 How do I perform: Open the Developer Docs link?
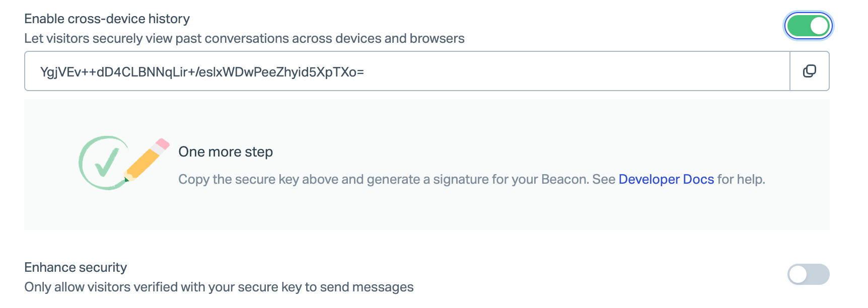coord(666,179)
